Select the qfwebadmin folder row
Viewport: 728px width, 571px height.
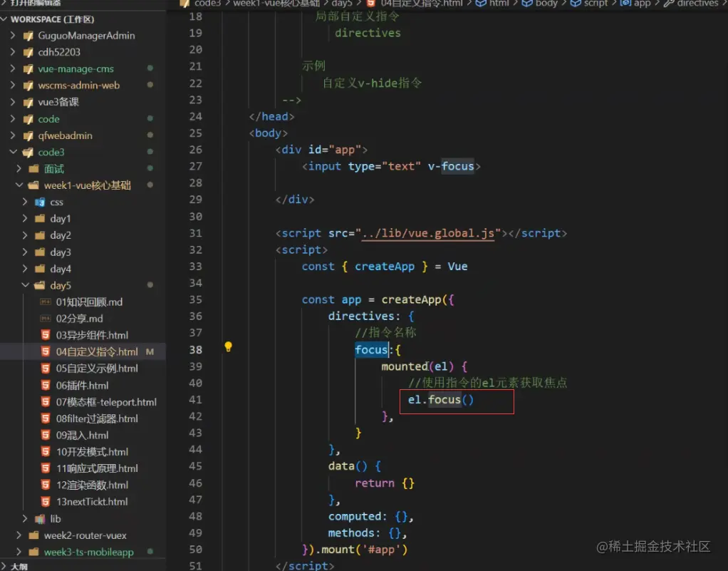click(83, 135)
